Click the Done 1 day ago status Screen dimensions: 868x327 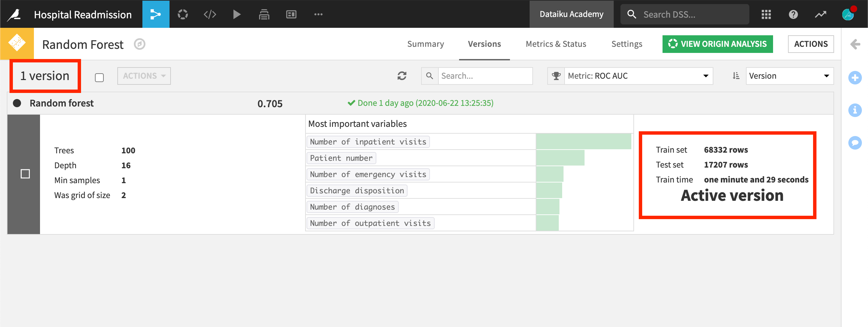click(420, 103)
